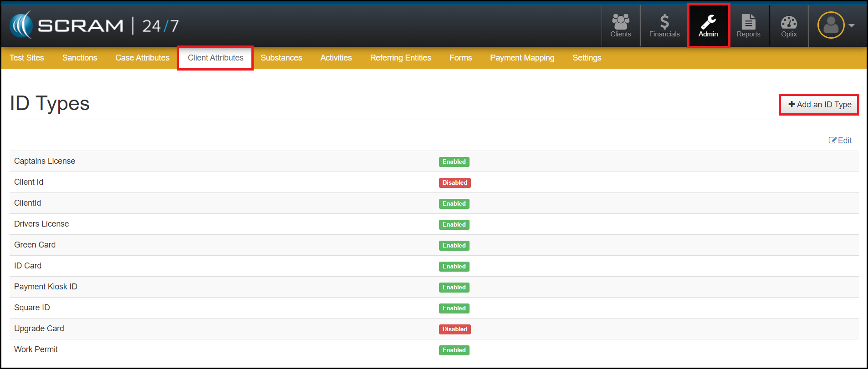Switch to the Test Sites tab
Viewport: 868px width, 369px height.
(27, 58)
